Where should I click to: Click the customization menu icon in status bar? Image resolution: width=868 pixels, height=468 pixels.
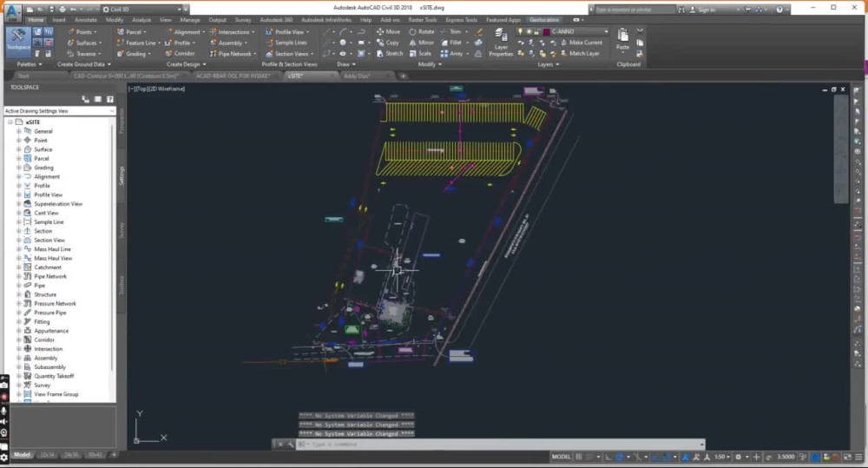point(859,457)
